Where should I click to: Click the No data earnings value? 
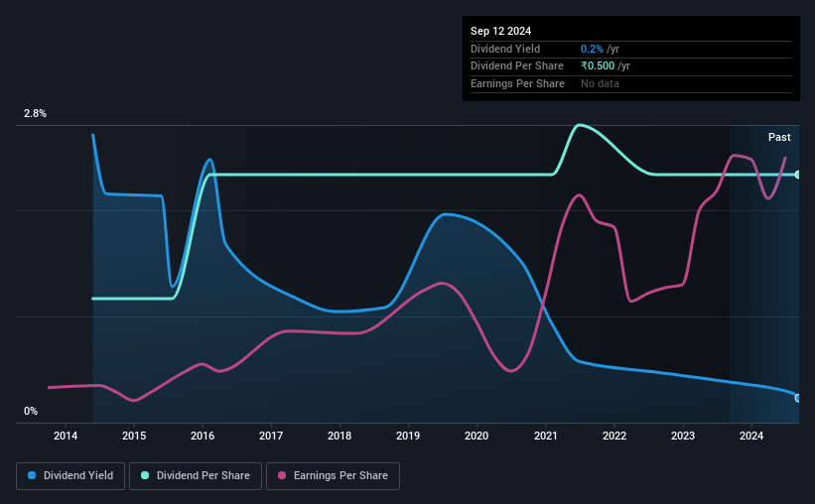(600, 83)
